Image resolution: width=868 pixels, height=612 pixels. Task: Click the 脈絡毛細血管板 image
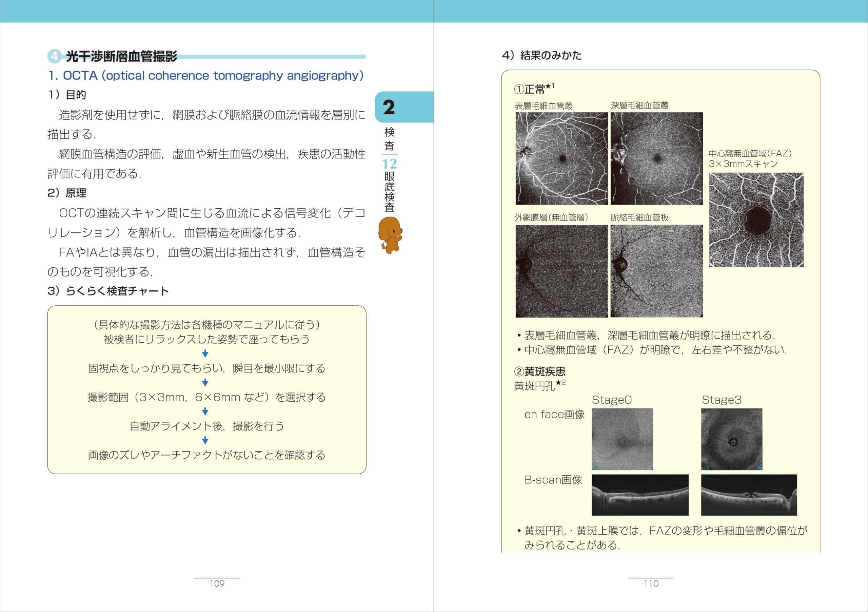tap(657, 271)
